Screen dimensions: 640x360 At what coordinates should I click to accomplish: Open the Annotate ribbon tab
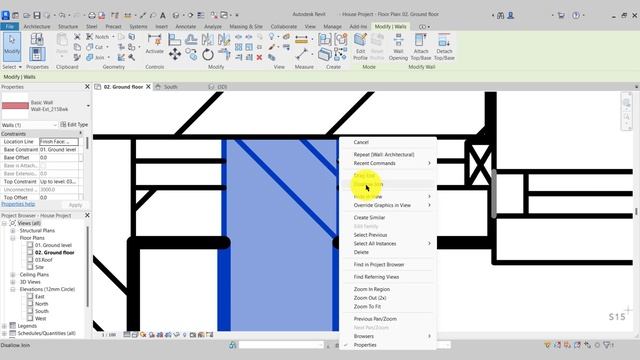coord(186,27)
